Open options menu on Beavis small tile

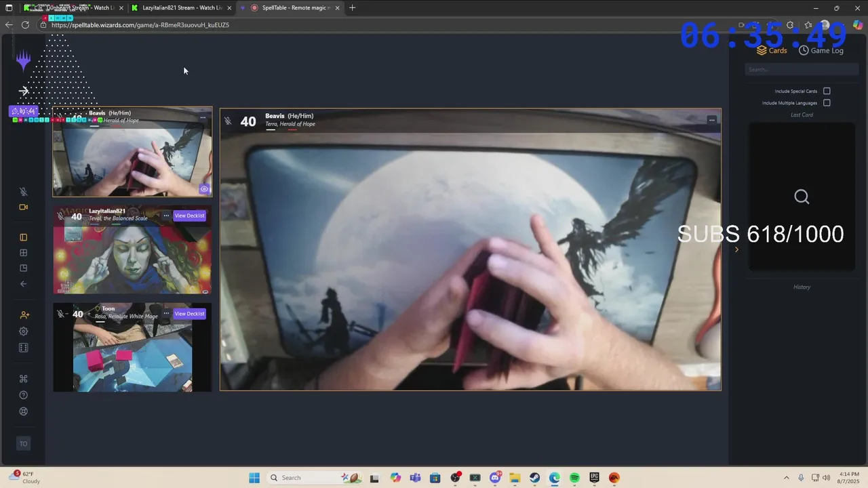203,117
